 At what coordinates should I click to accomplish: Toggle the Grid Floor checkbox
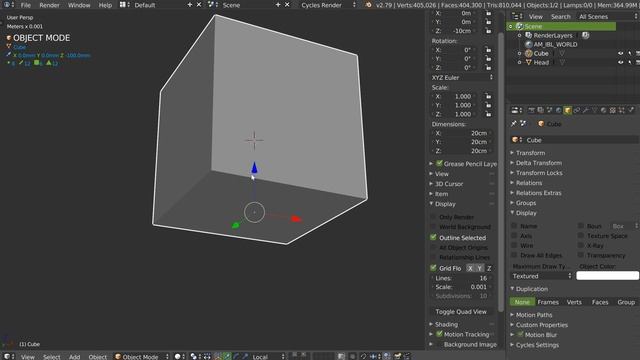coord(433,268)
